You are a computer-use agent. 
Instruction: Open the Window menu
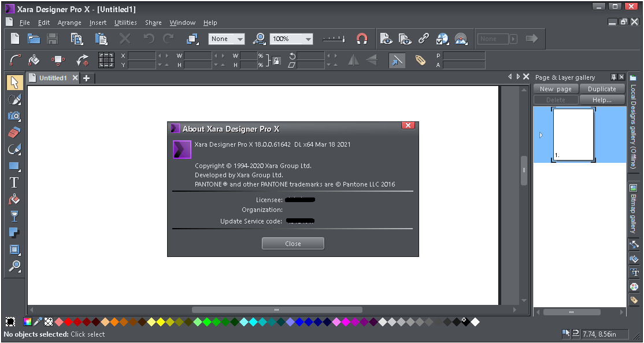coord(182,23)
